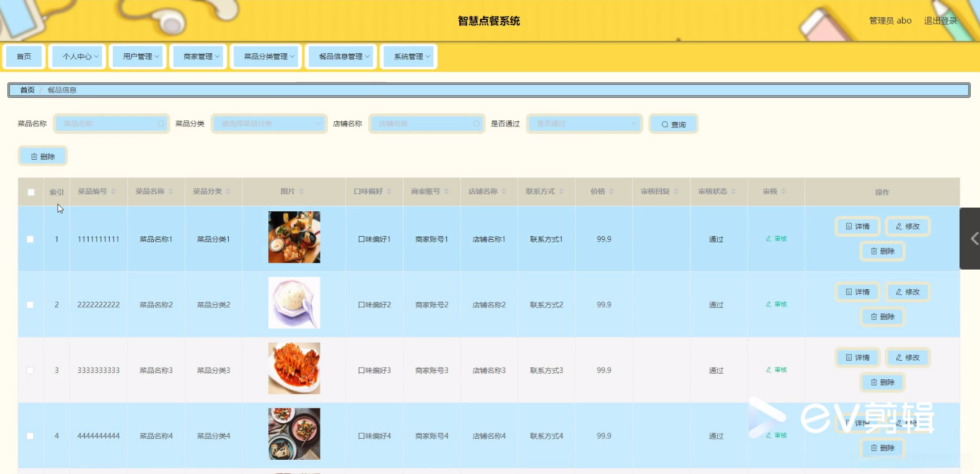The image size is (980, 474).
Task: Open the picture for 菜品名称4
Action: (x=294, y=434)
